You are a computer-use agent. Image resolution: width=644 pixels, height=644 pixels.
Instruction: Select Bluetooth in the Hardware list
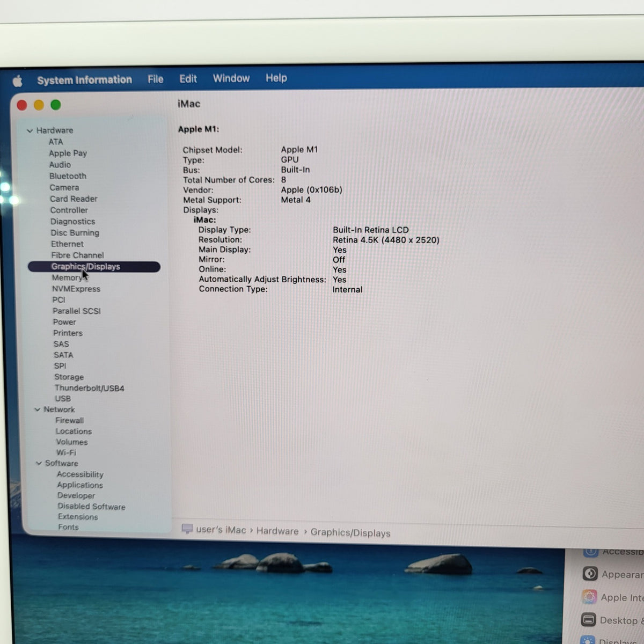coord(68,176)
